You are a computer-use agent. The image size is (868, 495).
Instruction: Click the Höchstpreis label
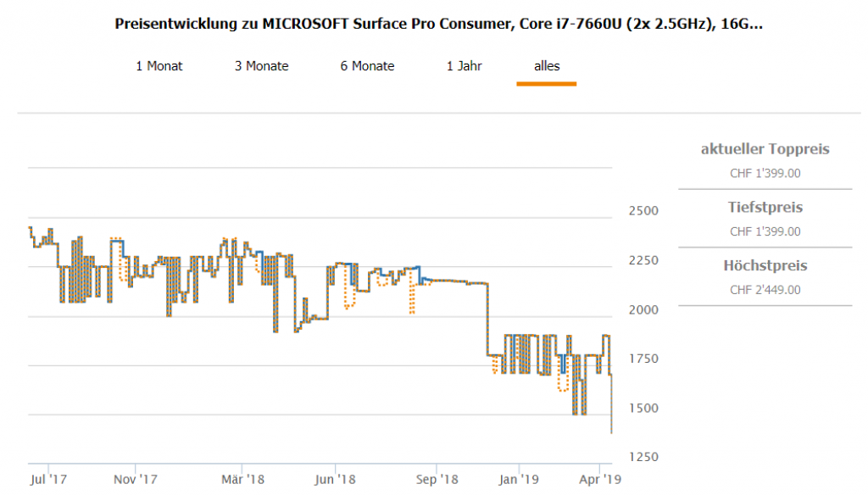765,266
